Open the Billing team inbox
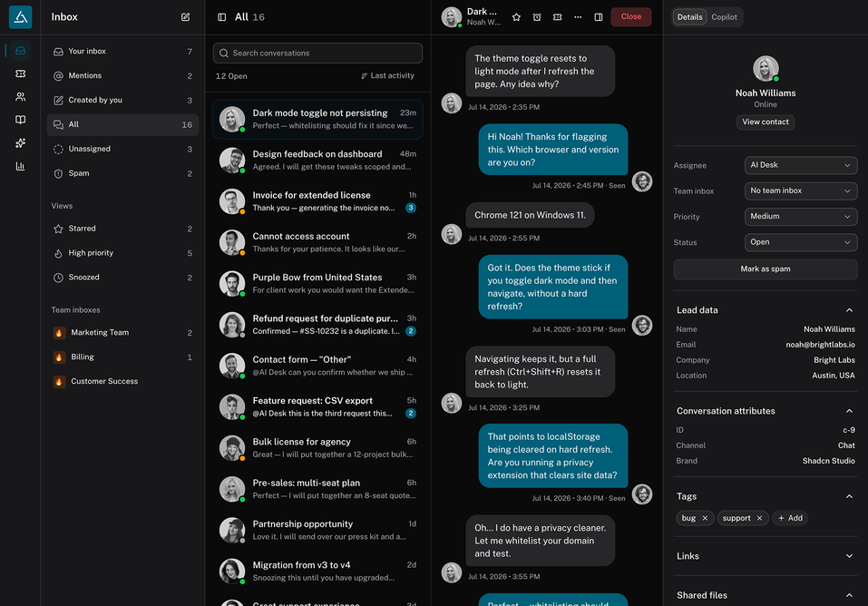Viewport: 868px width, 606px height. coord(122,357)
